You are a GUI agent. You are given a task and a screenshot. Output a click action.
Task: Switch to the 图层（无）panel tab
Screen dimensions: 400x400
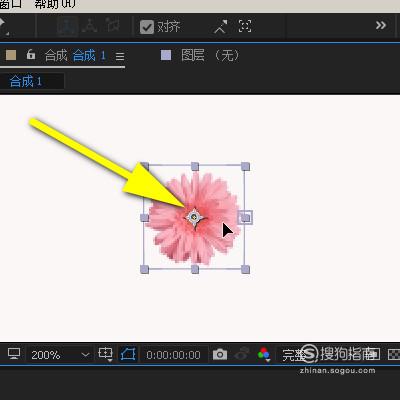(210, 55)
